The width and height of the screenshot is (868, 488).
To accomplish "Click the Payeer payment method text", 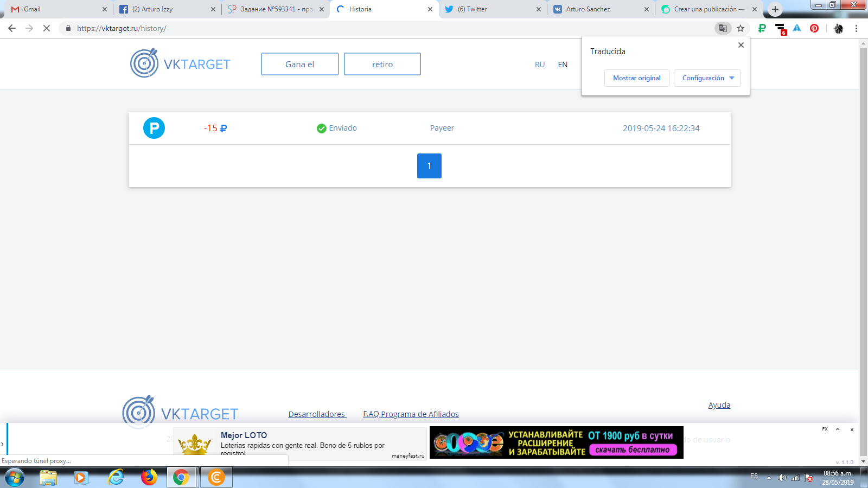I will 442,128.
